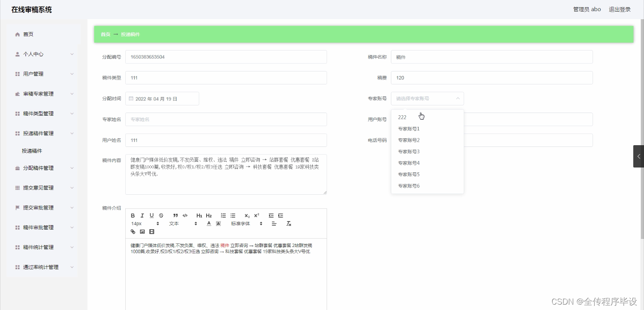
Task: Open the 标准字体 font family dropdown
Action: pyautogui.click(x=244, y=224)
